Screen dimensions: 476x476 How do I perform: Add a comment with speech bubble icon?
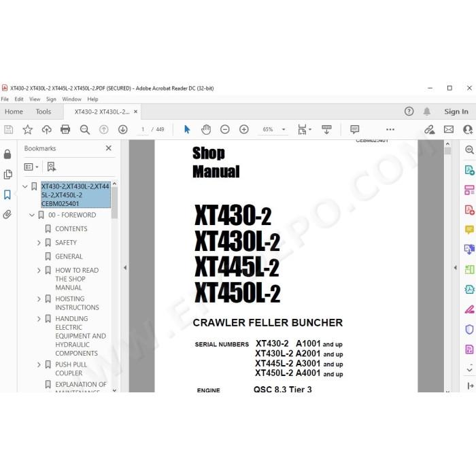point(354,130)
